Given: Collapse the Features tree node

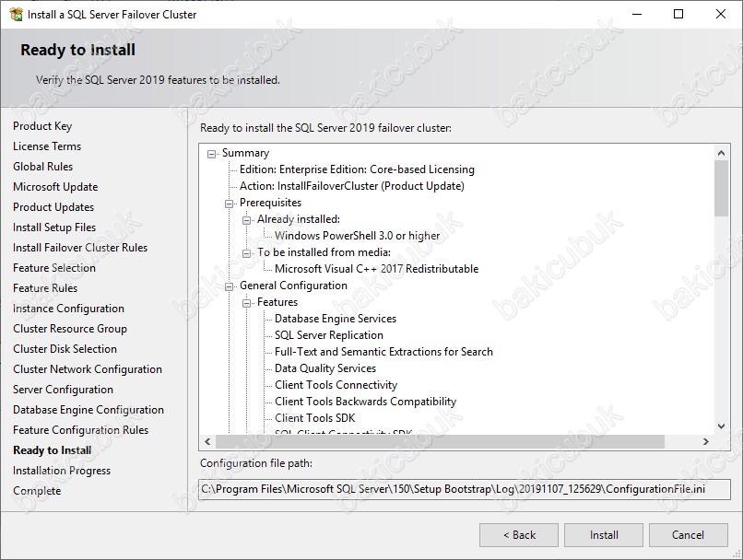Looking at the screenshot, I should [247, 302].
